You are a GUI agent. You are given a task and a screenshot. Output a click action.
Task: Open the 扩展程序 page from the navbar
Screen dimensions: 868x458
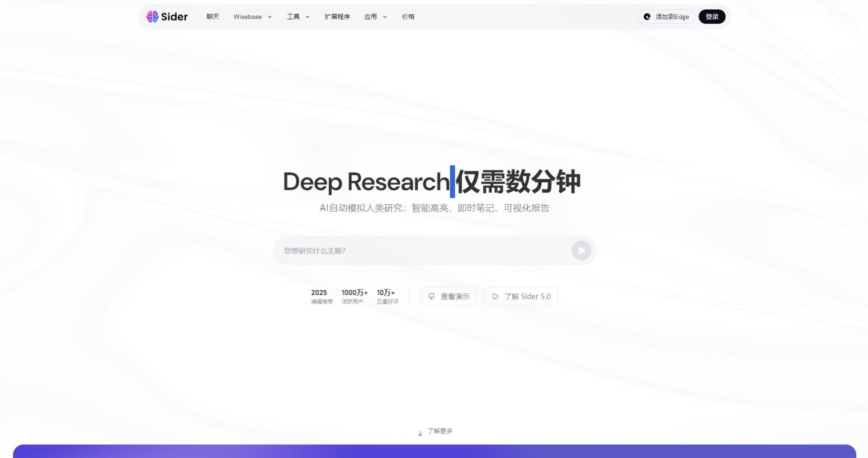point(337,17)
